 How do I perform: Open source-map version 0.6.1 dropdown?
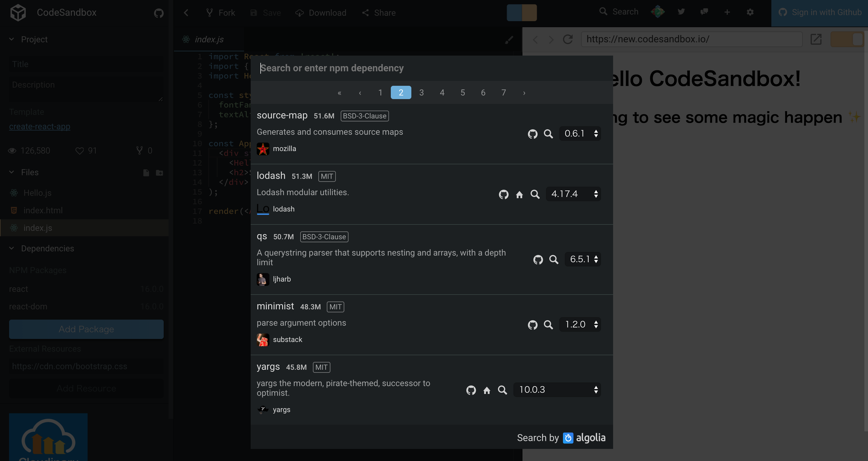pyautogui.click(x=580, y=134)
